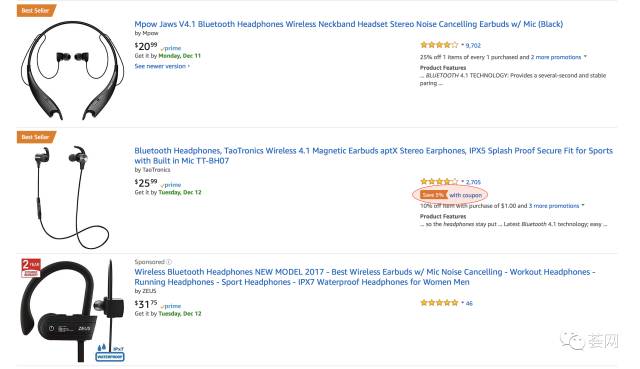View the 46 reviews for ZEUS
Screen dimensions: 640x369
[x=469, y=303]
